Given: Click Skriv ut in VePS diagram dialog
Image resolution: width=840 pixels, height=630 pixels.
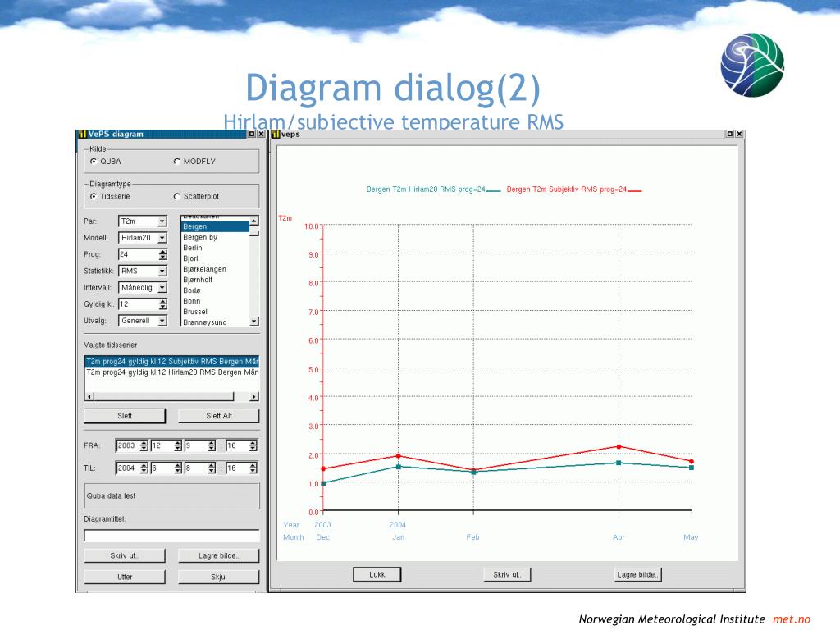Looking at the screenshot, I should pos(125,555).
